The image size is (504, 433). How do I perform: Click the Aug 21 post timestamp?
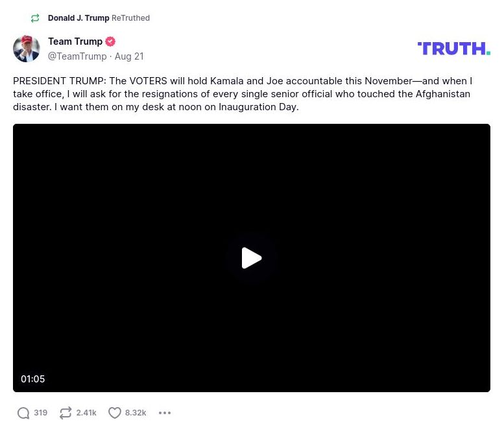point(129,56)
